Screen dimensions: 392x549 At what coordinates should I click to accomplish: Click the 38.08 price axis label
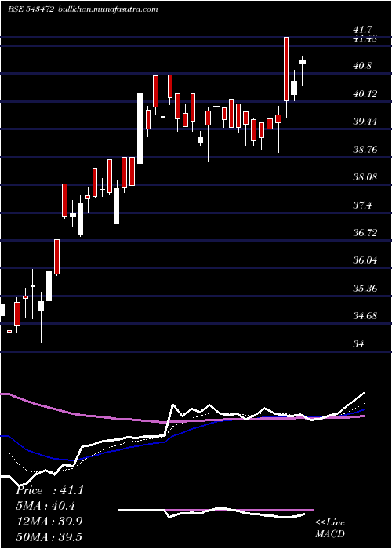coord(366,177)
